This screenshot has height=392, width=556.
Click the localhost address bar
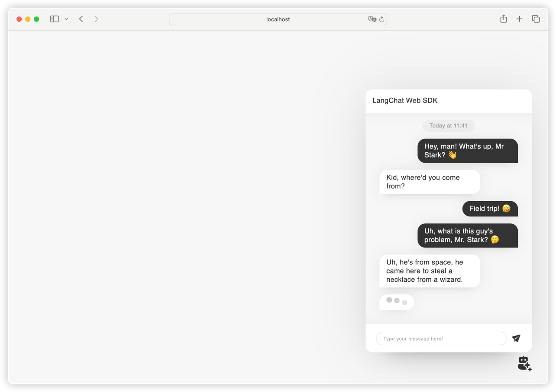coord(278,19)
